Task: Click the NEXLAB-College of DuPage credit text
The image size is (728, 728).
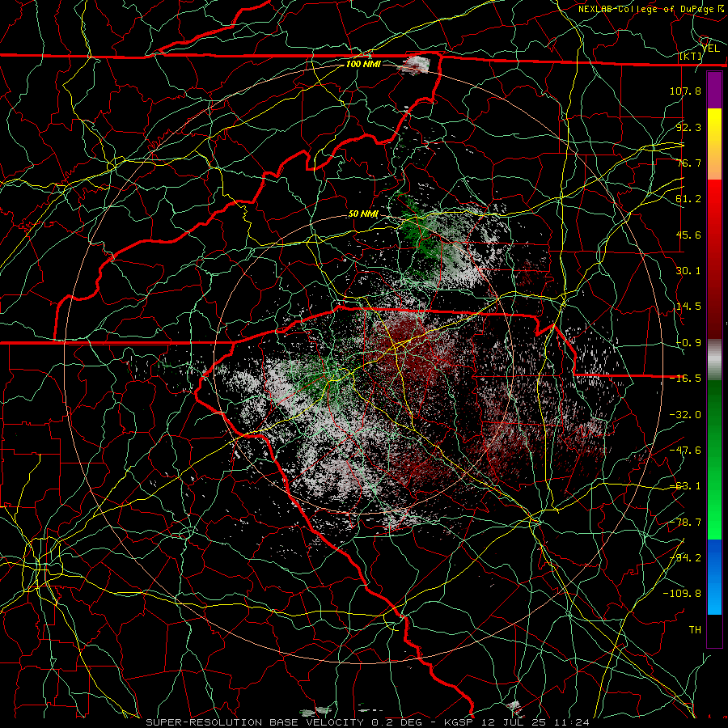Action: click(652, 9)
